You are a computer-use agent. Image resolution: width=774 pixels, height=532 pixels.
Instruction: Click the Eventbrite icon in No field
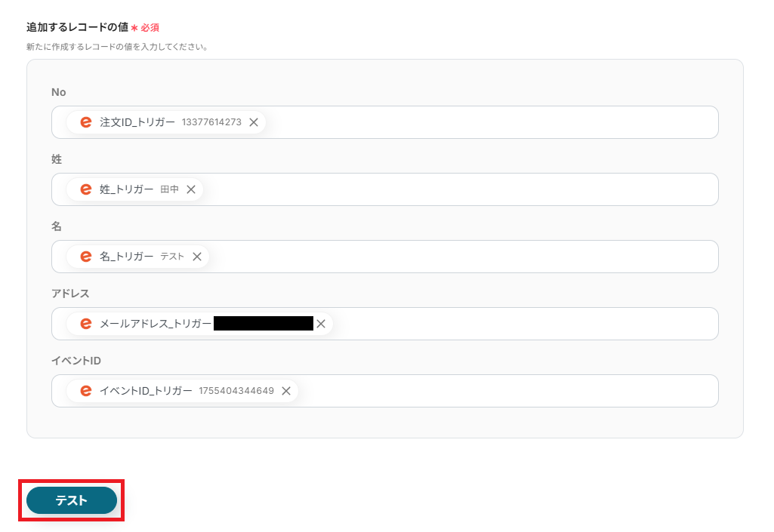tap(86, 122)
